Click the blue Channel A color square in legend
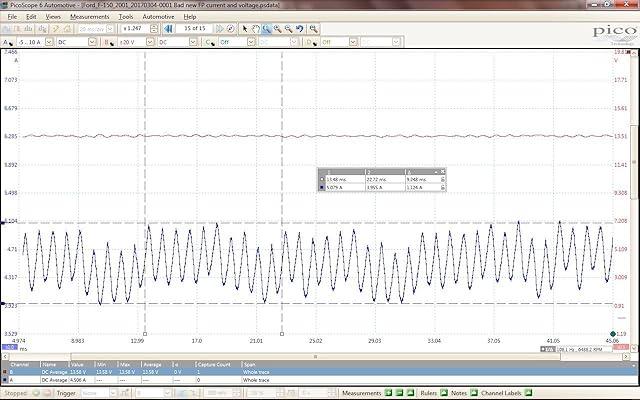 click(x=320, y=186)
